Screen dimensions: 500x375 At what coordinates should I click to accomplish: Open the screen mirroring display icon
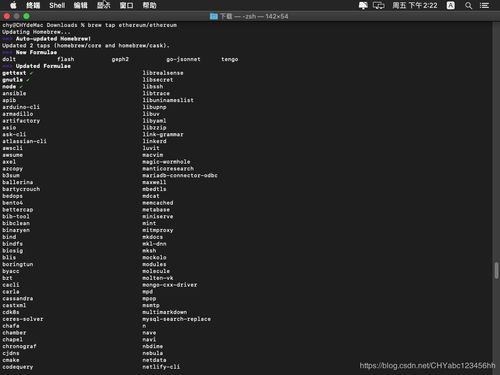click(x=379, y=5)
